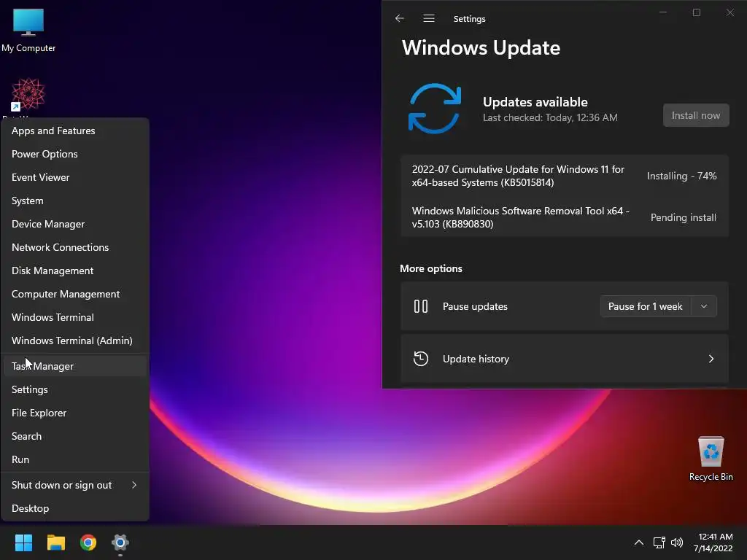Click the Pause updates label

tap(475, 306)
